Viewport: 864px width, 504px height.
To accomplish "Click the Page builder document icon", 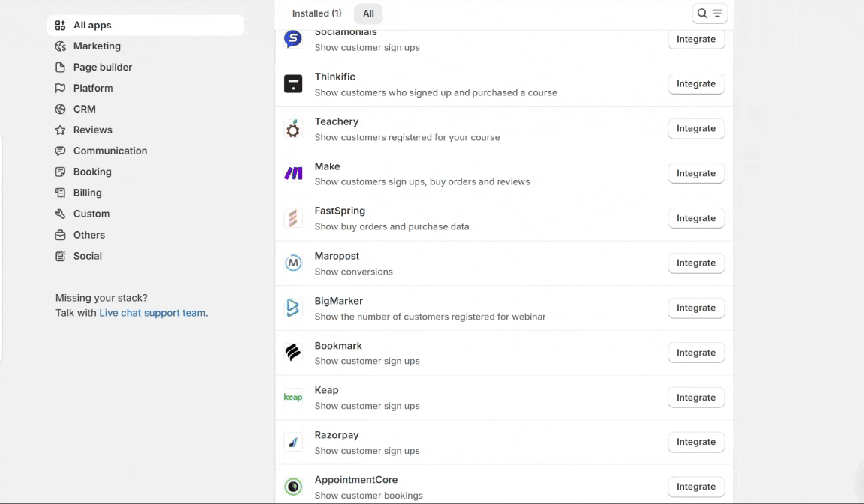I will coord(60,67).
